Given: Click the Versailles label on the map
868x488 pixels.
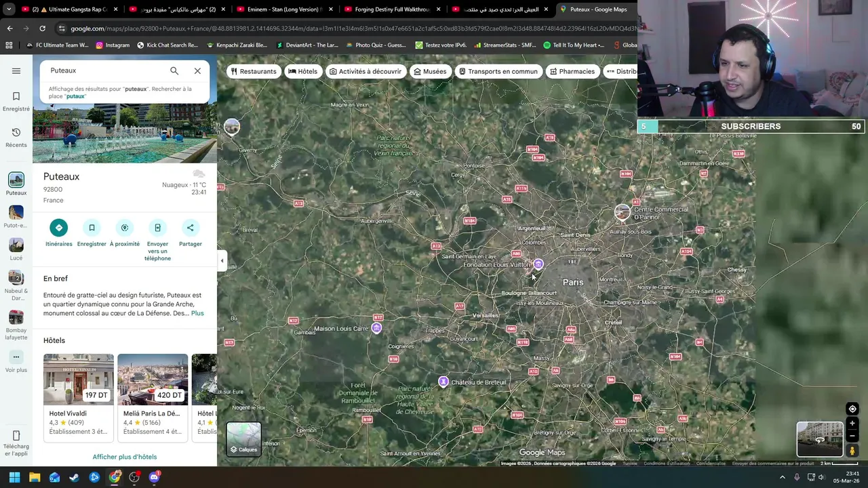Looking at the screenshot, I should pyautogui.click(x=485, y=316).
